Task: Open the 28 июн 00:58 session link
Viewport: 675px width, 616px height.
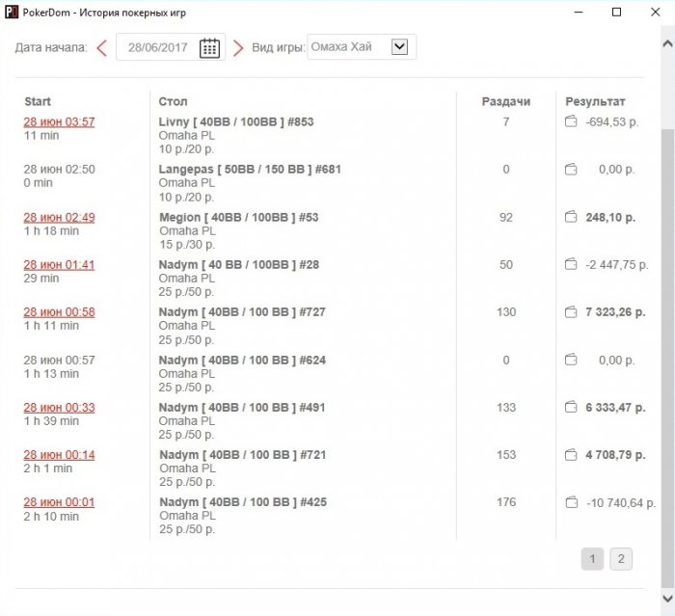Action: pyautogui.click(x=59, y=311)
